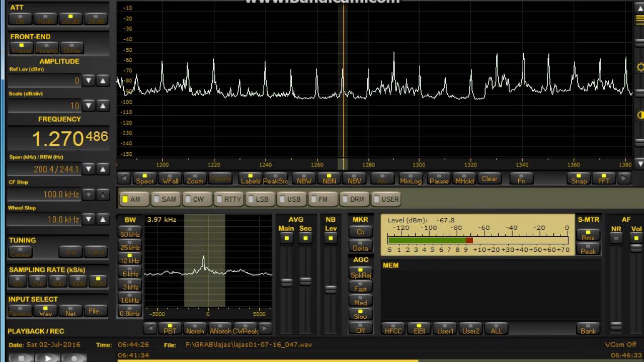Click the Clear button

pos(489,178)
